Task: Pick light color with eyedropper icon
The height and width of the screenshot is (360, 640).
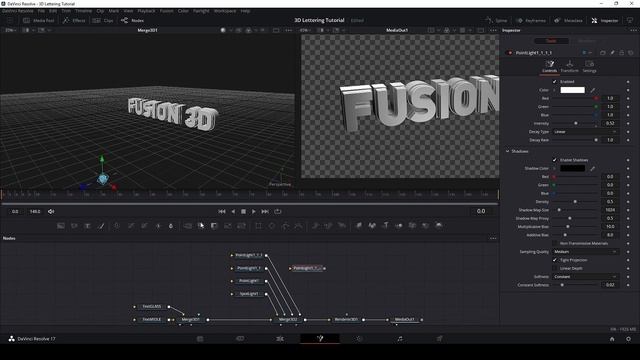Action: [593, 90]
